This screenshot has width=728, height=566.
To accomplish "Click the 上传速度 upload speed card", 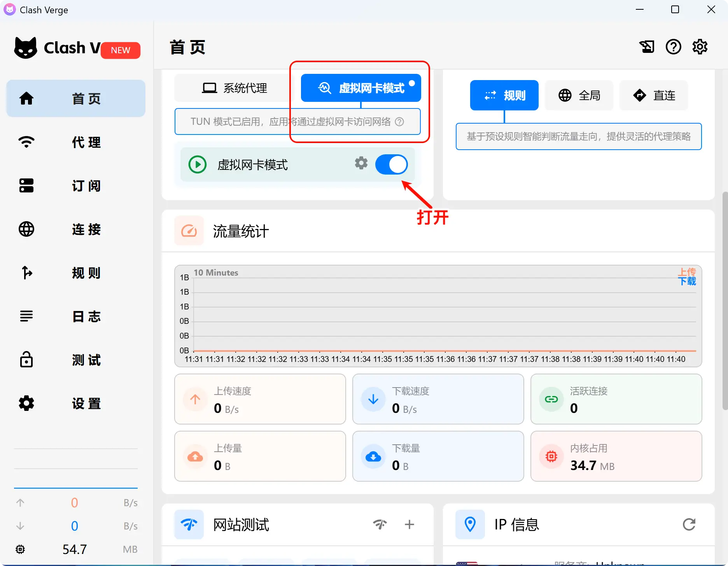I will click(x=260, y=399).
